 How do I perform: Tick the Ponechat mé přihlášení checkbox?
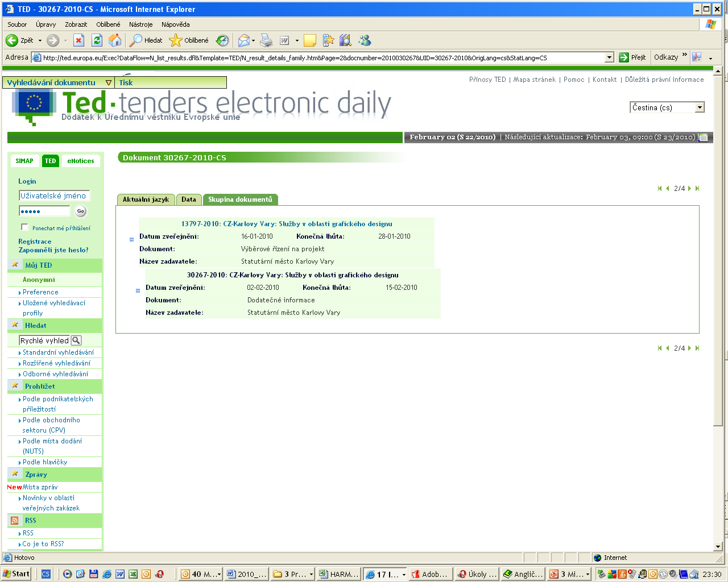[24, 227]
